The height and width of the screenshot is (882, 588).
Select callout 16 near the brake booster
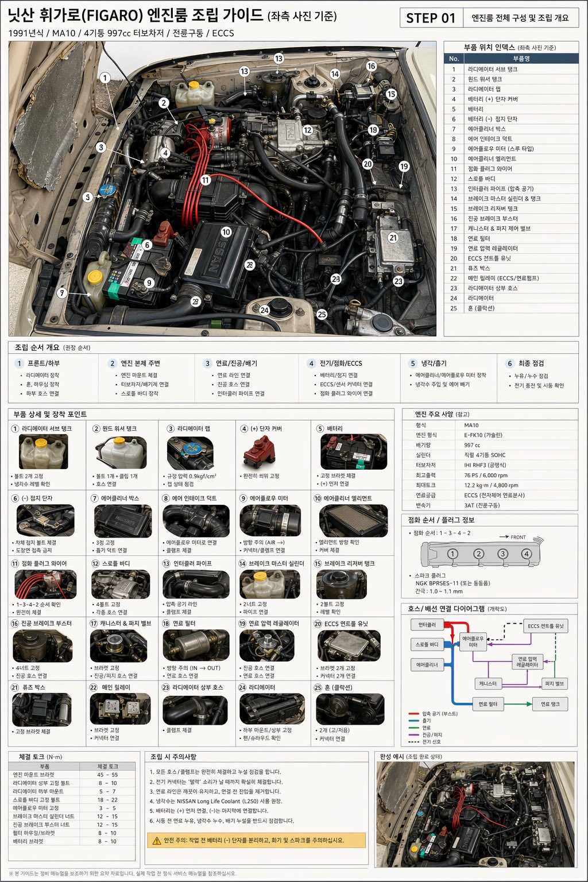click(371, 66)
